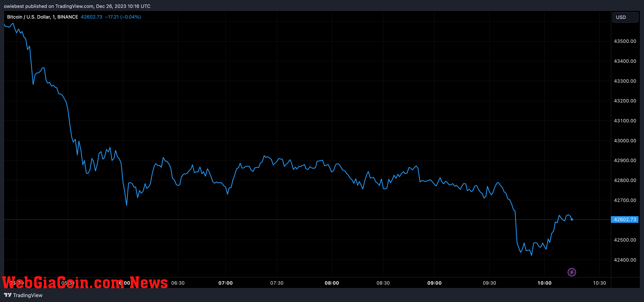Image resolution: width=644 pixels, height=302 pixels.
Task: Click the 43100.00 price axis label
Action: [x=625, y=121]
